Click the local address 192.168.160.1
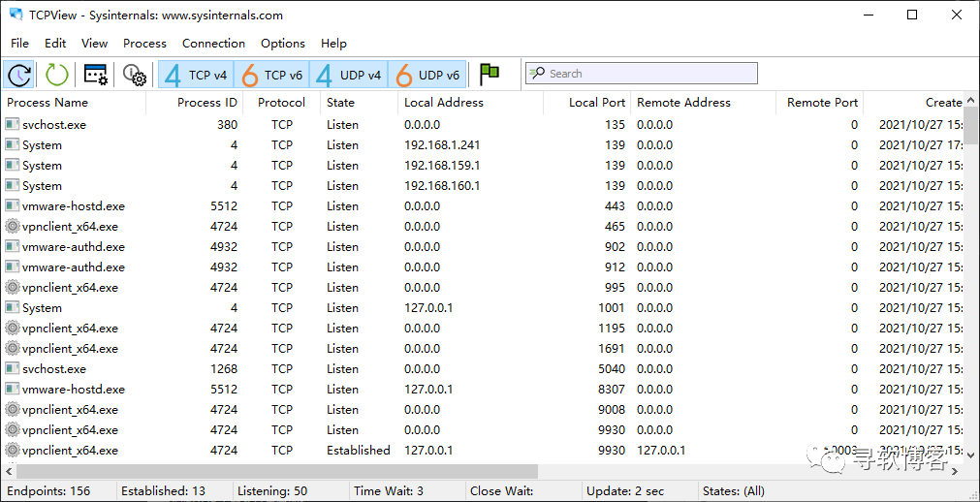Viewport: 980px width, 502px height. click(x=442, y=186)
